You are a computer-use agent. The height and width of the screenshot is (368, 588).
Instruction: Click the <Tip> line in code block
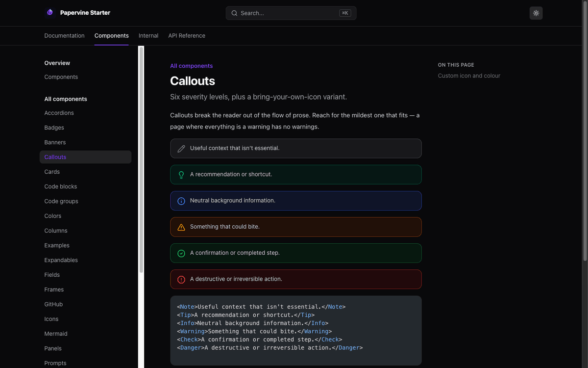(245, 315)
